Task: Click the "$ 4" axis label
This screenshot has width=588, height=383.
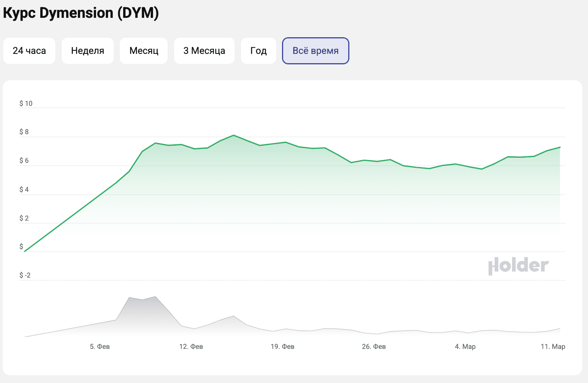Action: coord(24,190)
